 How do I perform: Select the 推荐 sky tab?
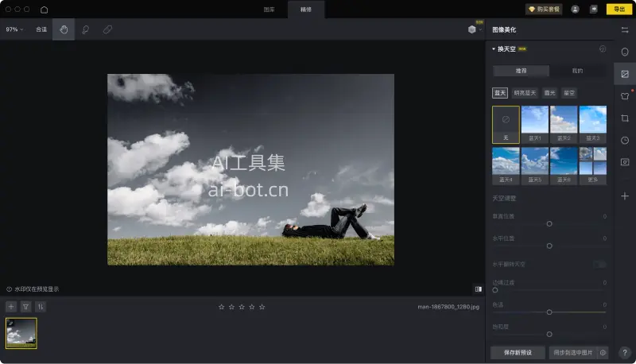(522, 71)
